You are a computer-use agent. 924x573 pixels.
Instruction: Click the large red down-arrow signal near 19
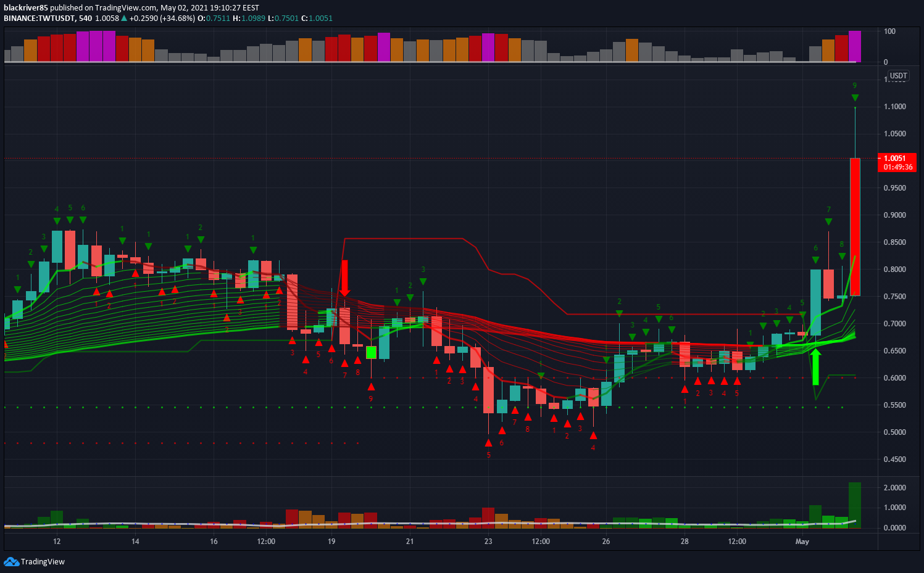[344, 278]
